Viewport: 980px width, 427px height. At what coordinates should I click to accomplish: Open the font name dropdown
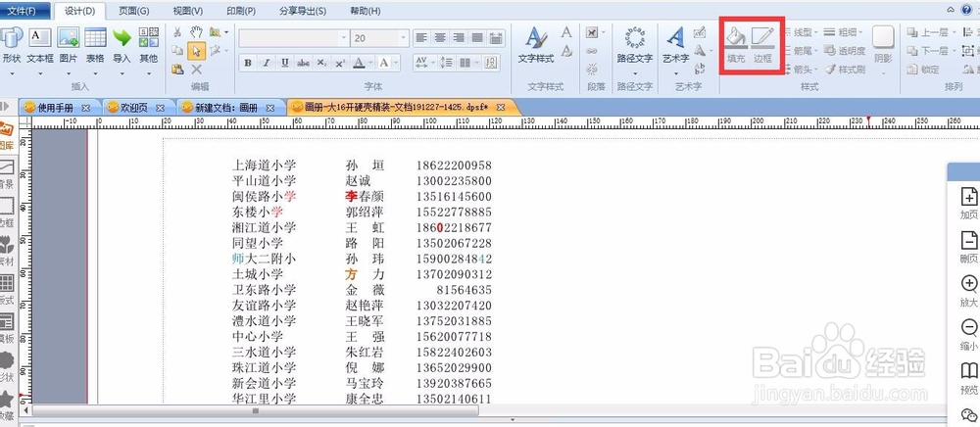coord(344,38)
